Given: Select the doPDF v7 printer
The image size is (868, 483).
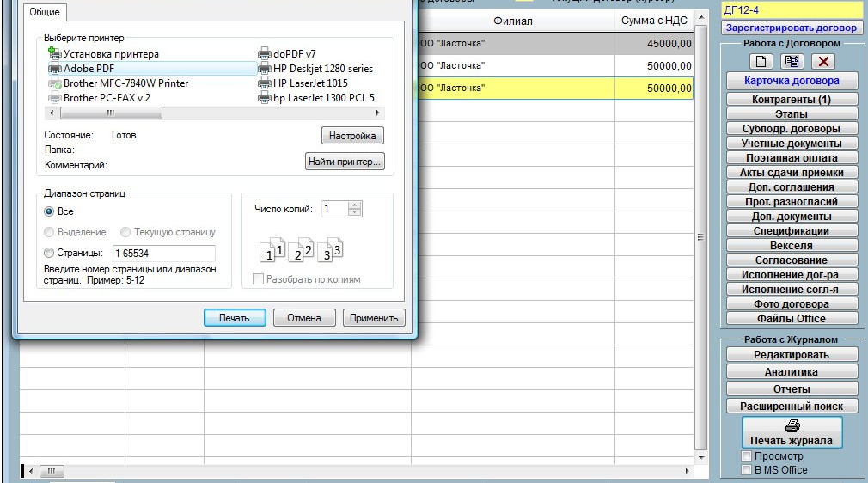Looking at the screenshot, I should (287, 54).
